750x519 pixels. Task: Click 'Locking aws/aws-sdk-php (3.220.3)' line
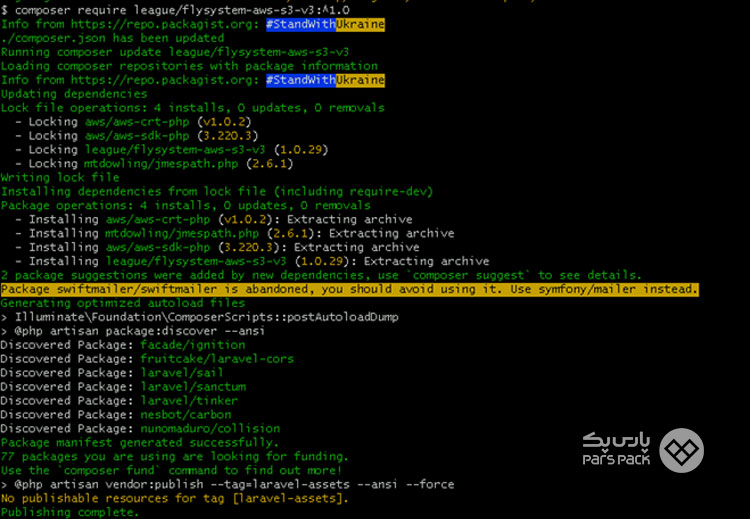[x=136, y=135]
